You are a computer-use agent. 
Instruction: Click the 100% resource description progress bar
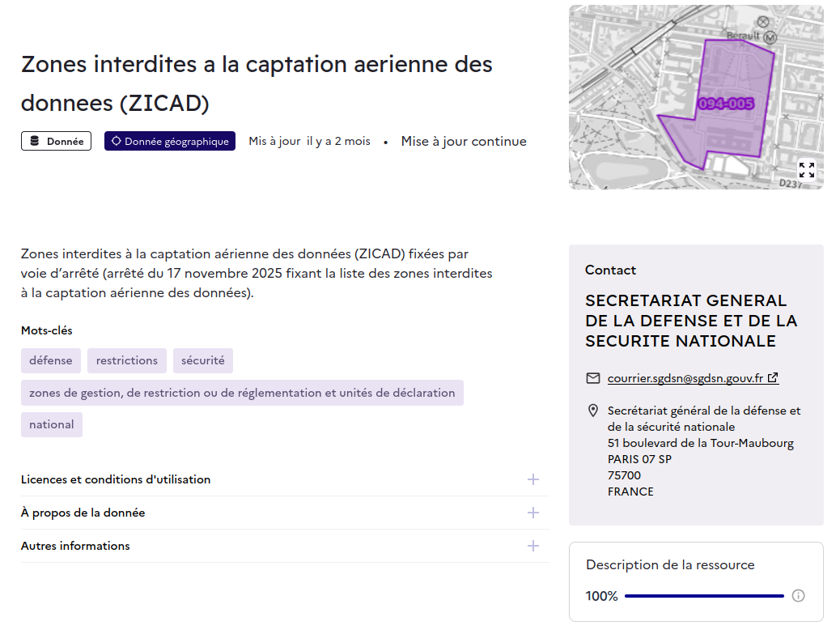(702, 595)
